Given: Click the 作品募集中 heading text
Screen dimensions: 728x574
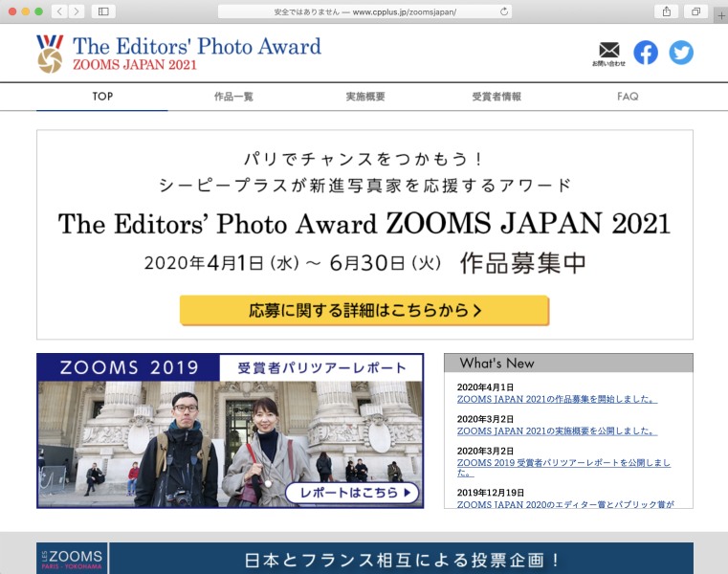Looking at the screenshot, I should (522, 263).
